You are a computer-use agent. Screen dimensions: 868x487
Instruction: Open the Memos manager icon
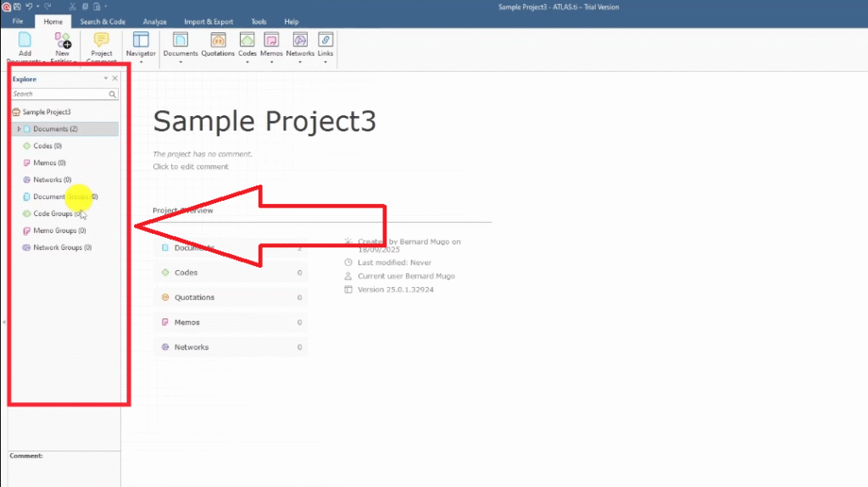pos(271,41)
